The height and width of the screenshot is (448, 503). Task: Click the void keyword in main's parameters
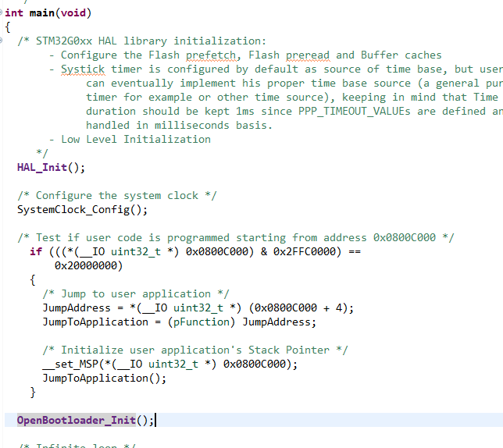tap(73, 13)
